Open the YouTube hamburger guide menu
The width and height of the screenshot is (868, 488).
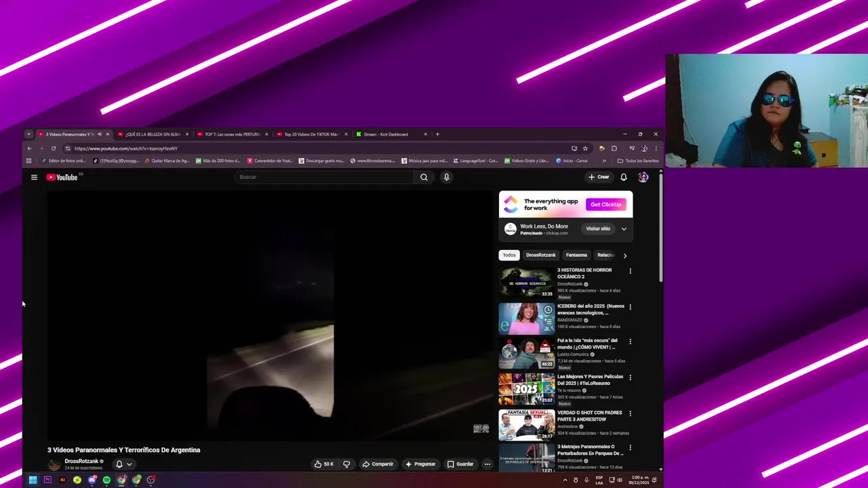[x=34, y=178]
